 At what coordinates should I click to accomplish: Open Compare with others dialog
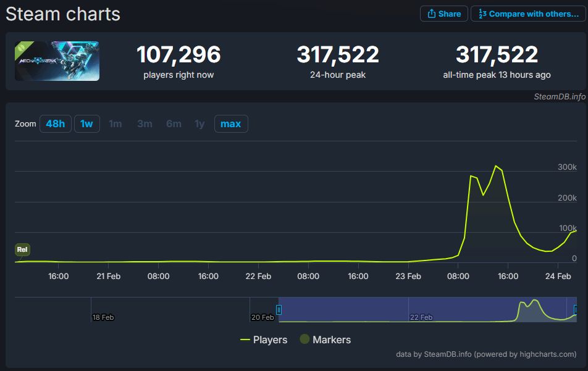(x=528, y=14)
